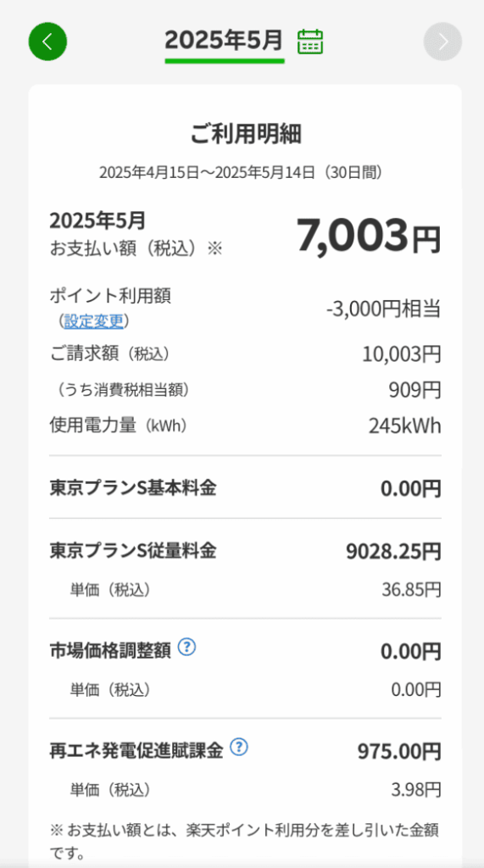This screenshot has height=868, width=484.
Task: Tap the ご請求額 10,003円 value
Action: (402, 354)
